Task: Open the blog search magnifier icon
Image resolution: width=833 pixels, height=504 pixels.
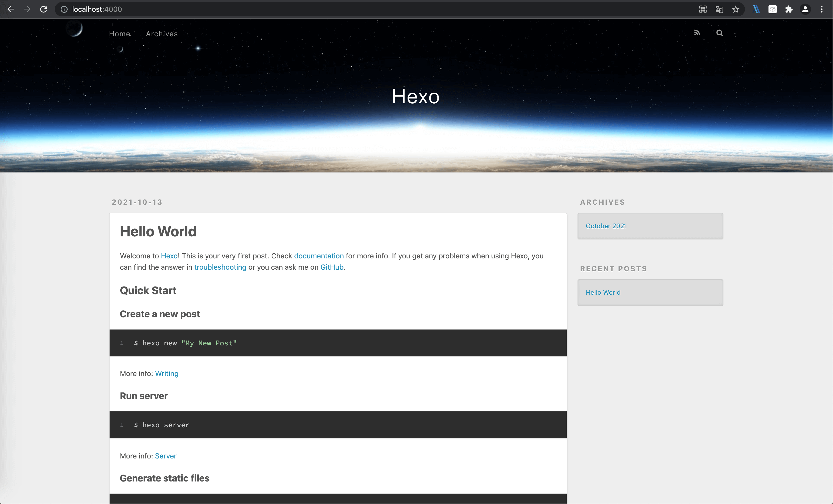Action: click(719, 33)
